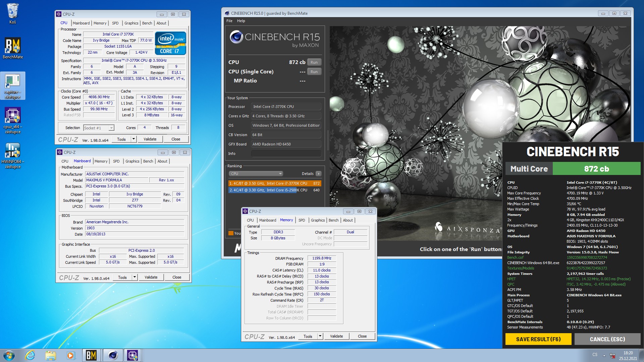Click Tools button in Mainboard CPU-Z window
The height and width of the screenshot is (362, 644).
click(x=122, y=277)
